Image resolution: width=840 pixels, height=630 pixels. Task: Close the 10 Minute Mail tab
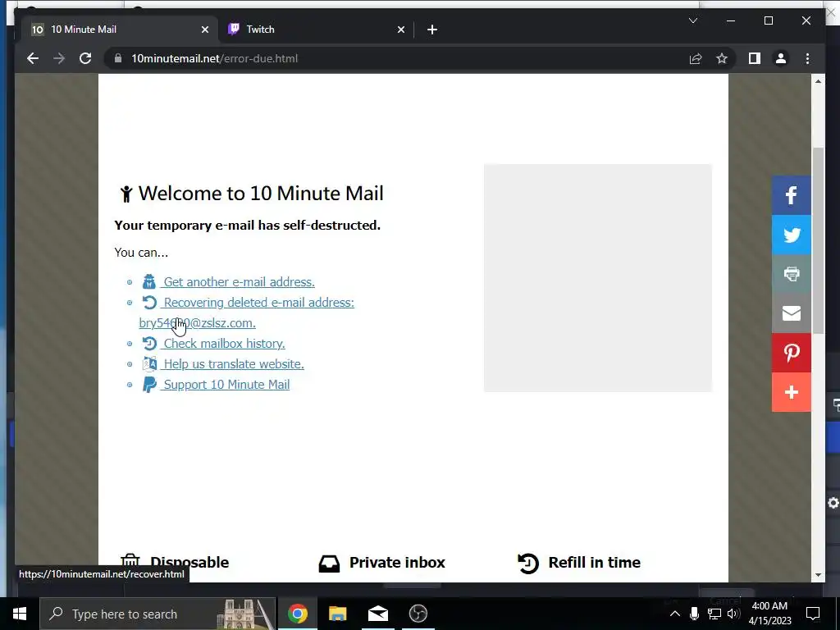tap(204, 30)
